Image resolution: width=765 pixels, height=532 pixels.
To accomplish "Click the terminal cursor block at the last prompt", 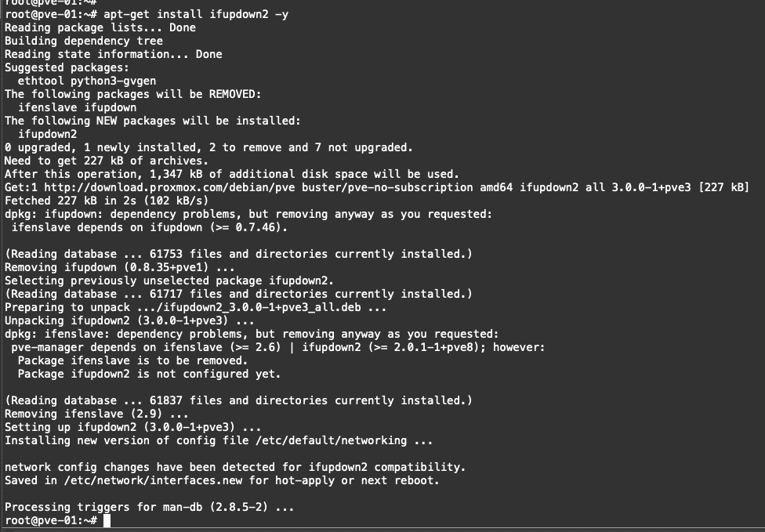I will click(107, 520).
